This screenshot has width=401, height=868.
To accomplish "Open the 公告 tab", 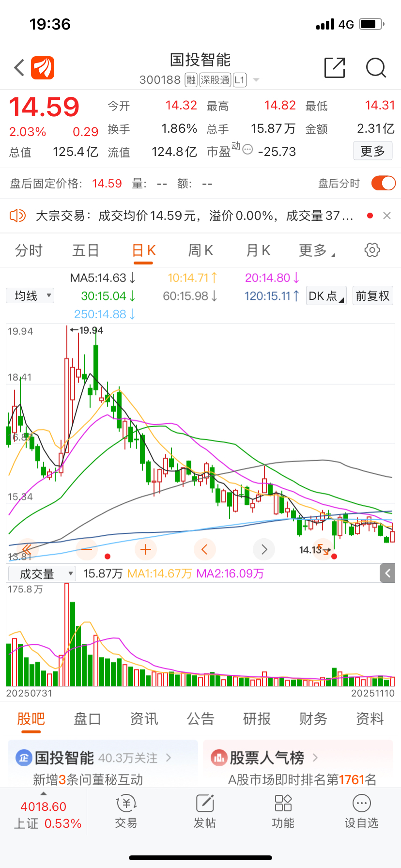I will [x=200, y=718].
